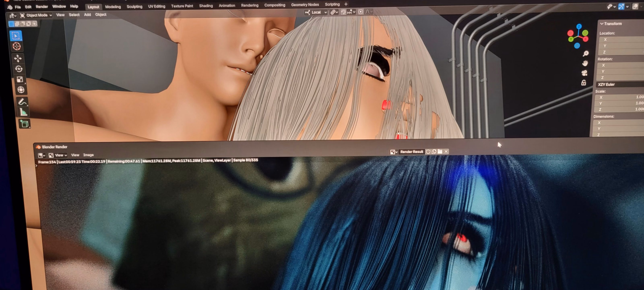Click the Add Cube tool icon

[x=25, y=124]
